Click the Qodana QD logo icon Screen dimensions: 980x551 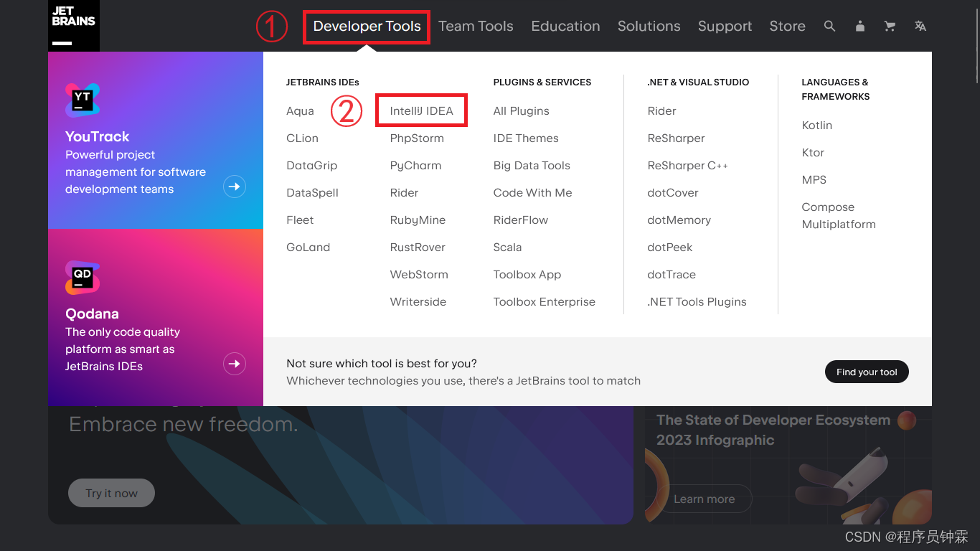[x=83, y=278]
